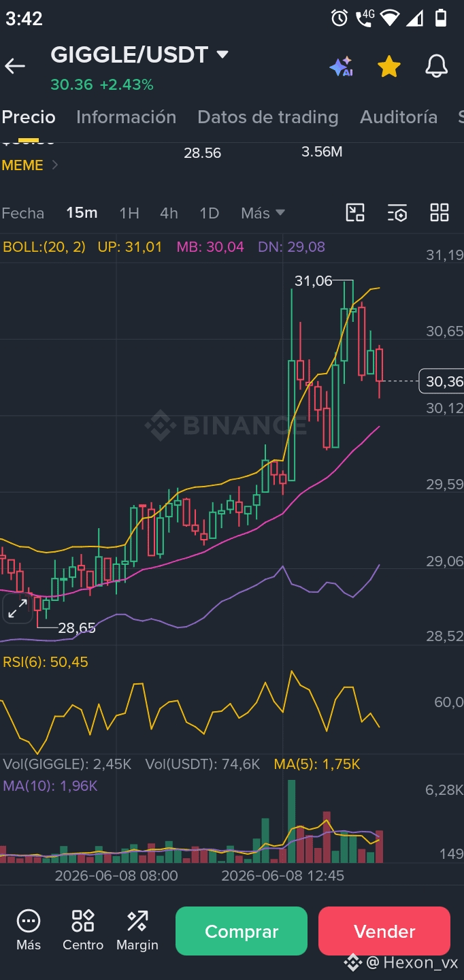
Task: Tap the alarm icon in status bar
Action: (339, 18)
